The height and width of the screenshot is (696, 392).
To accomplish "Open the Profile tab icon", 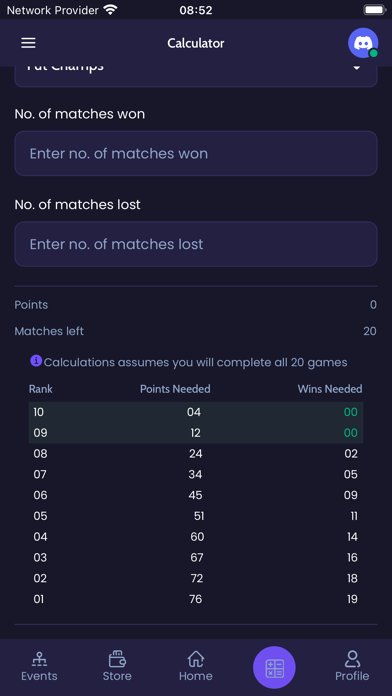I will pyautogui.click(x=352, y=659).
